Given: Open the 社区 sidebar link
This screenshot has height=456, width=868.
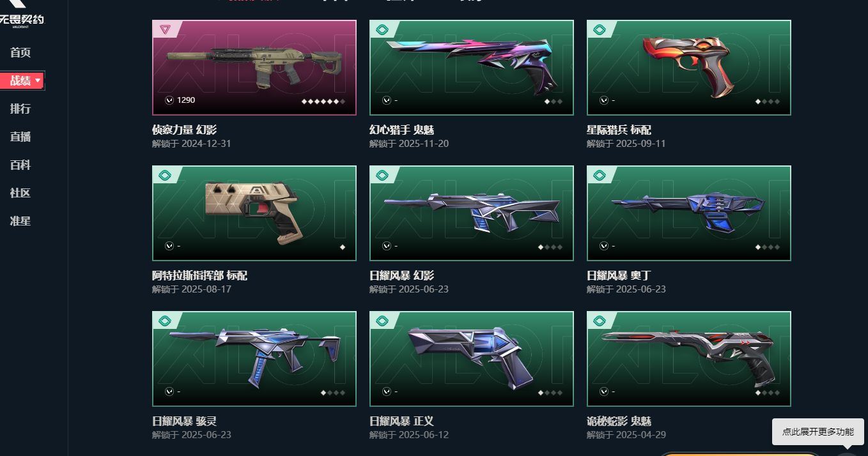Looking at the screenshot, I should pyautogui.click(x=20, y=193).
